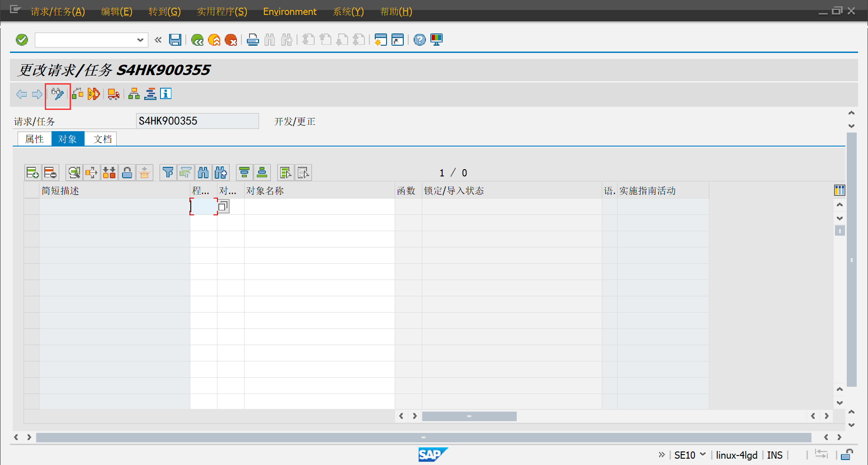Open 系统(Y) menu

point(348,11)
